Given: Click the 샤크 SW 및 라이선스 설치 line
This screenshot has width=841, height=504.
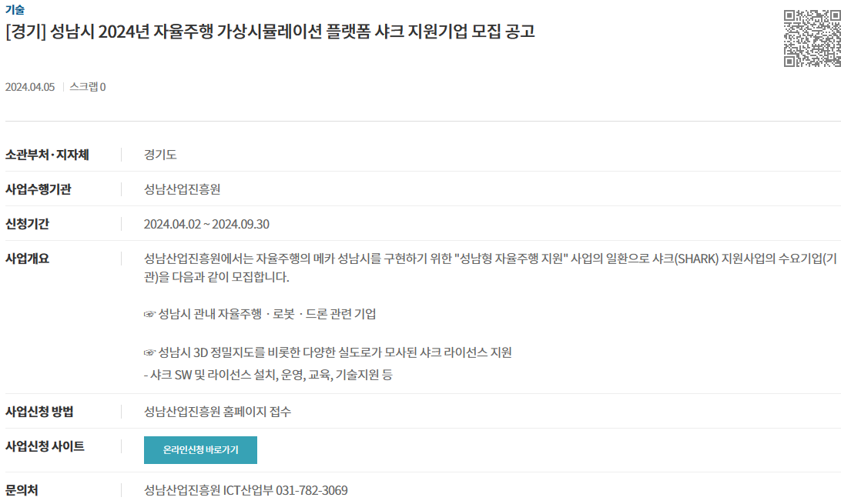Looking at the screenshot, I should click(268, 375).
